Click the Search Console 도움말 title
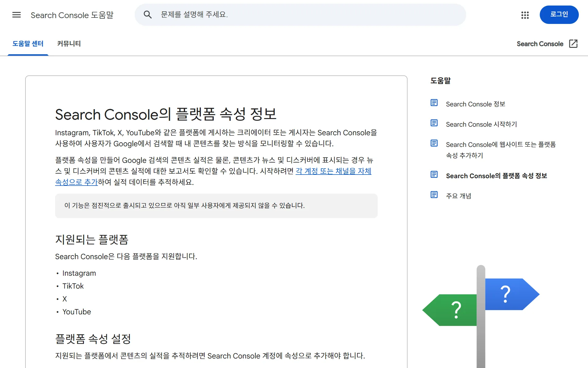Screen dimensions: 588x368 click(72, 15)
